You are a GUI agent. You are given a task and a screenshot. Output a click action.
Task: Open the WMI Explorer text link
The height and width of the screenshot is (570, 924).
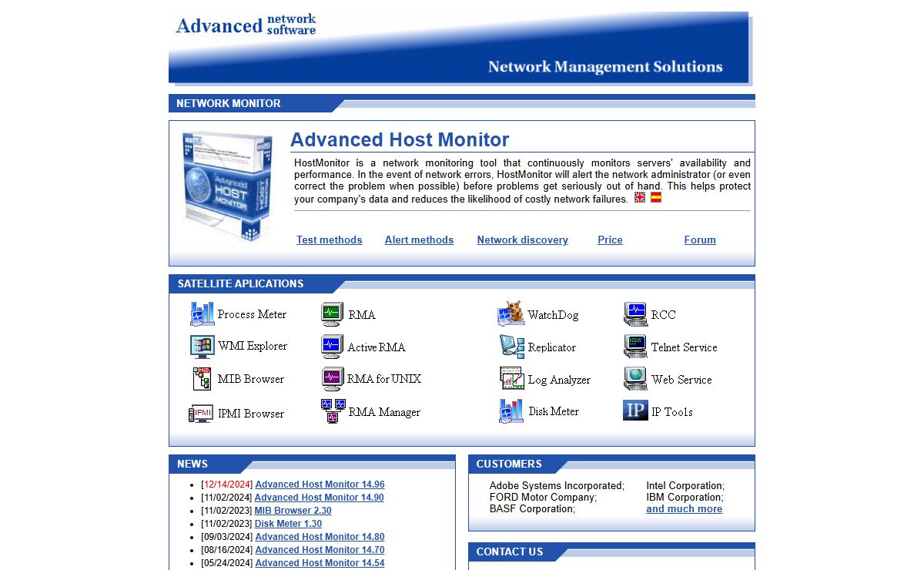253,346
